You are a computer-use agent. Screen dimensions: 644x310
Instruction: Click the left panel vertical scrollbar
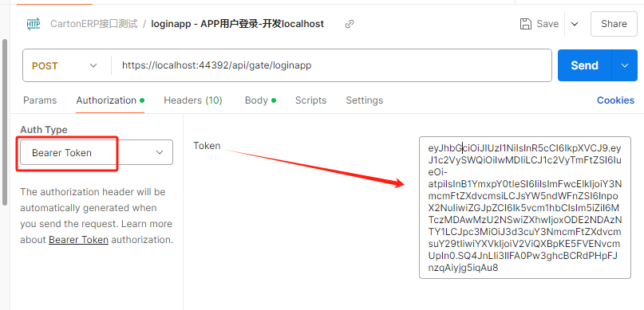[x=5, y=122]
